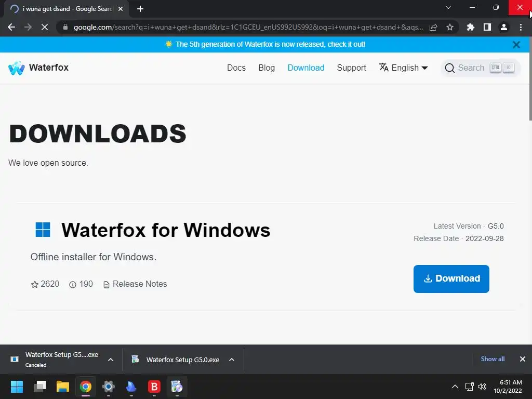Viewport: 532px width, 399px height.
Task: Select the Download nav item
Action: click(x=306, y=68)
